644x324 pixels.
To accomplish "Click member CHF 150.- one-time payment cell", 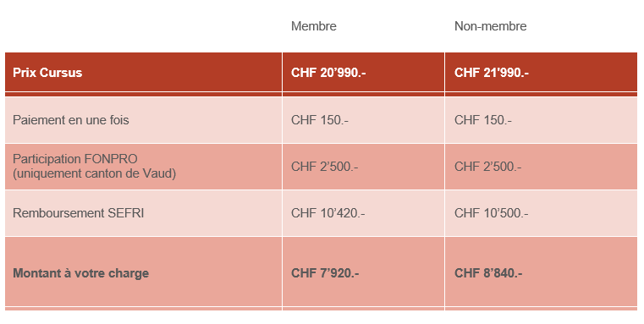I will coord(320,120).
